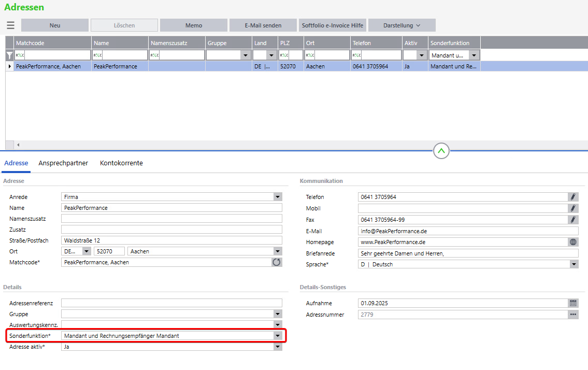
Task: Click the Adressnummer ellipsis button
Action: (x=573, y=315)
